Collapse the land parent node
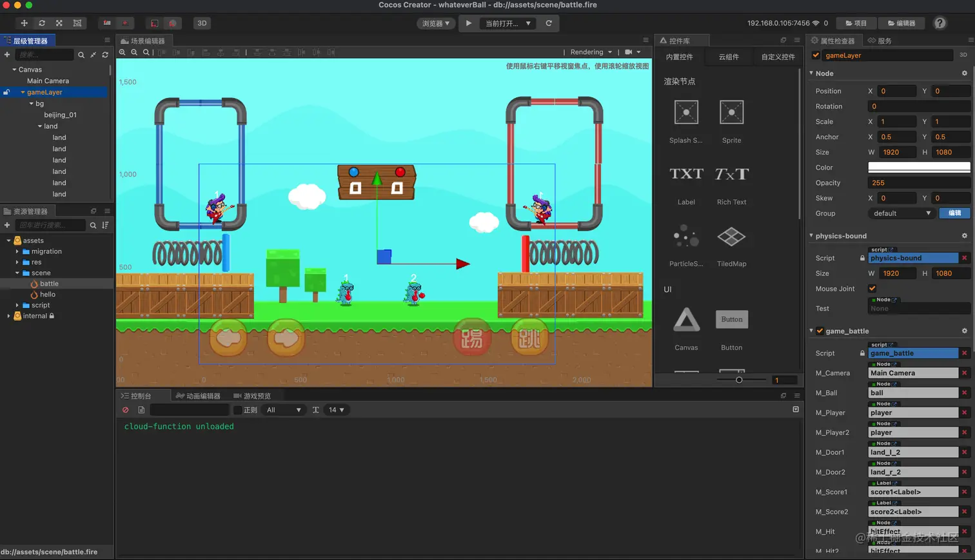 pyautogui.click(x=39, y=126)
